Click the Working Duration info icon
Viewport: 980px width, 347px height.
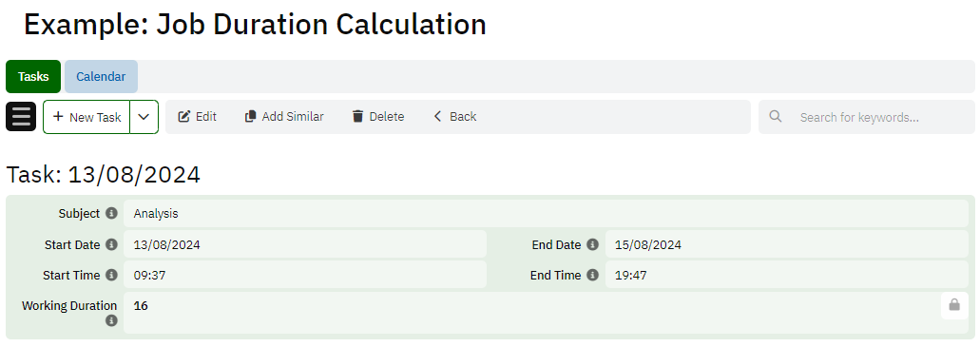[x=111, y=320]
